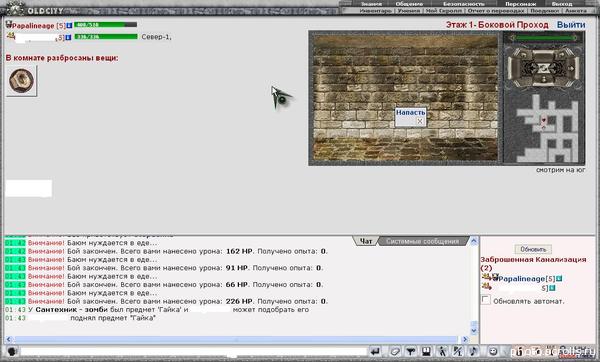
Task: Click the walking figure icon in chat toolbar
Action: 442,351
